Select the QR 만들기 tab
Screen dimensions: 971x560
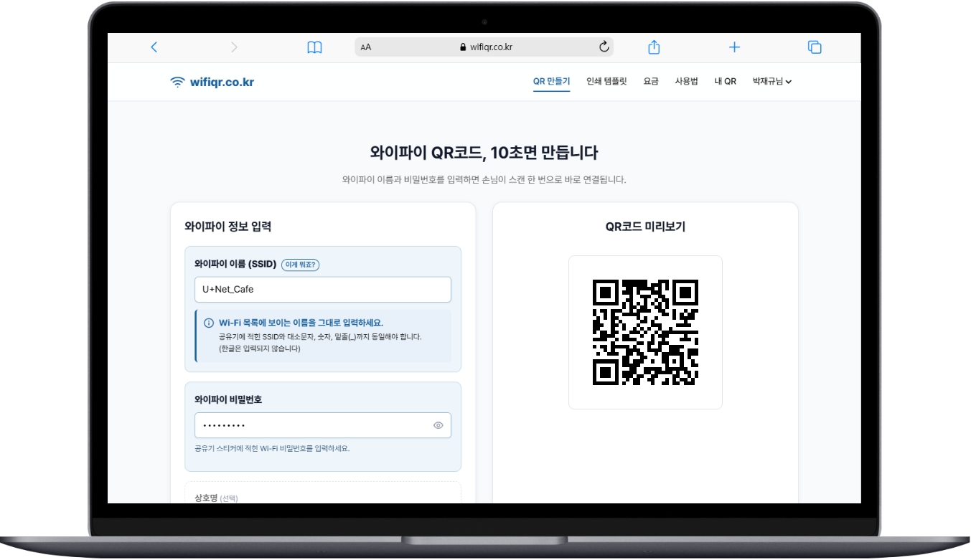pyautogui.click(x=551, y=82)
